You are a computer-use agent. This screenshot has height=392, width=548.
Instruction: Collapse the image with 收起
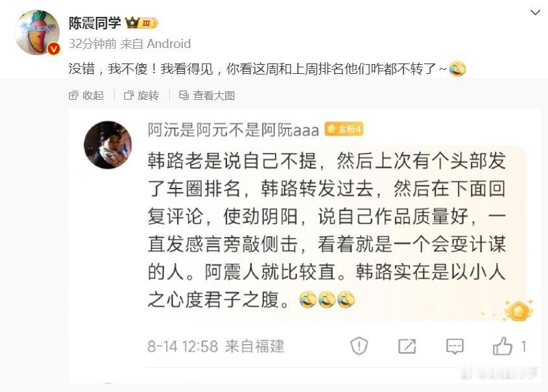point(86,95)
